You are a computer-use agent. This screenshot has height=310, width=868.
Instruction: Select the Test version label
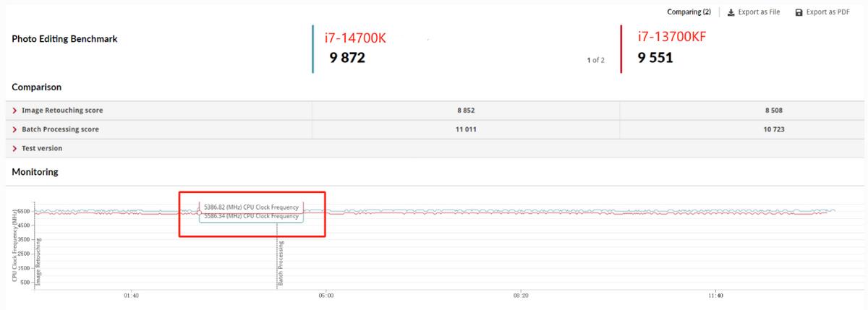click(42, 148)
